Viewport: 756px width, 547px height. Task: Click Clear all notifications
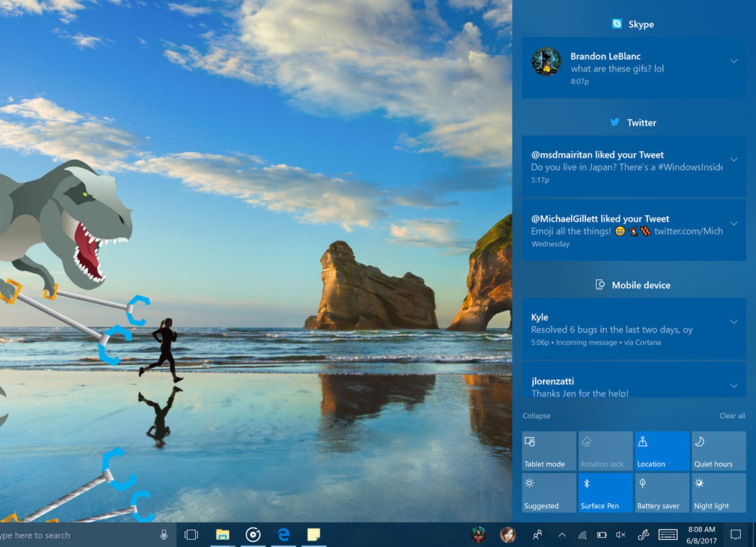732,415
